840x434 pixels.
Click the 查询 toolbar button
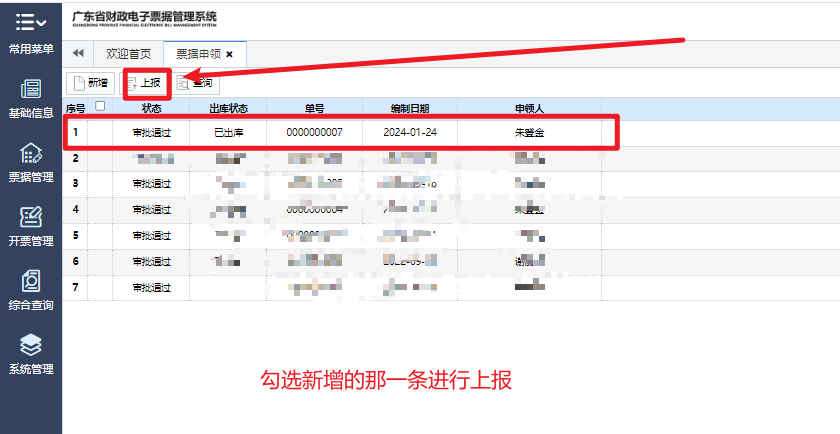198,83
